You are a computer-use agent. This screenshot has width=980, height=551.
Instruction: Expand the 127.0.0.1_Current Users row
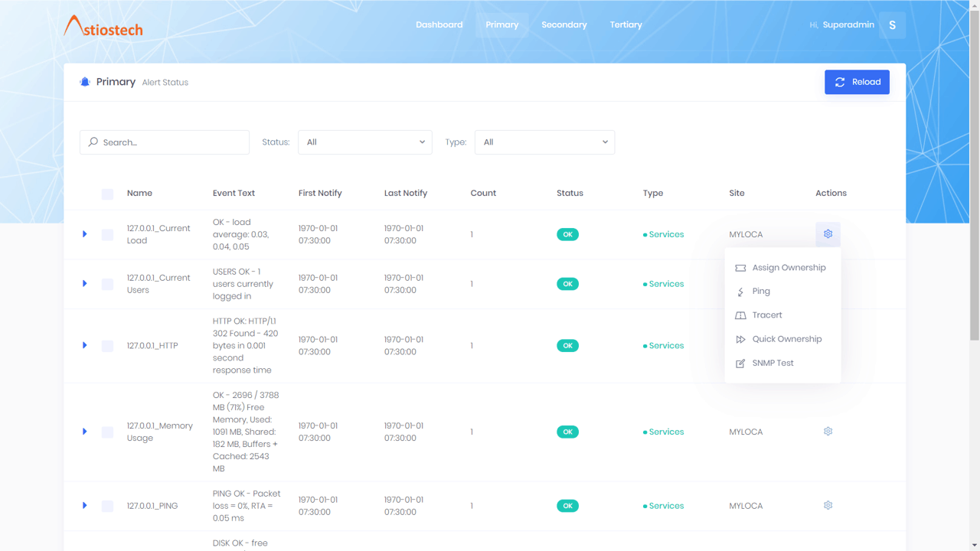click(x=85, y=283)
